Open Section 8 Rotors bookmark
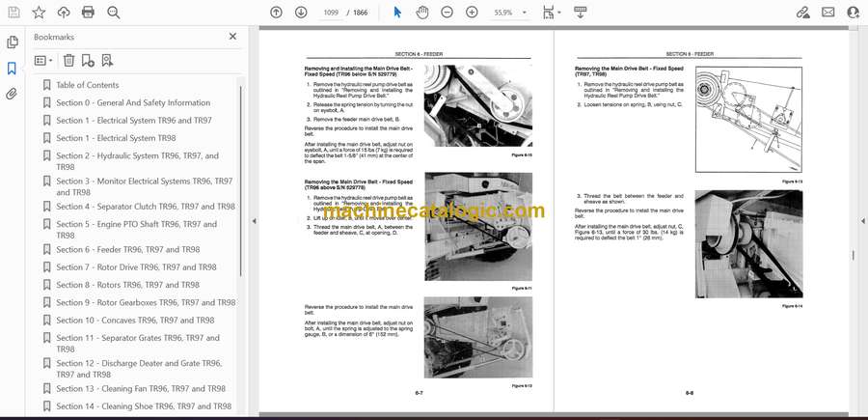868x420 pixels. point(127,285)
